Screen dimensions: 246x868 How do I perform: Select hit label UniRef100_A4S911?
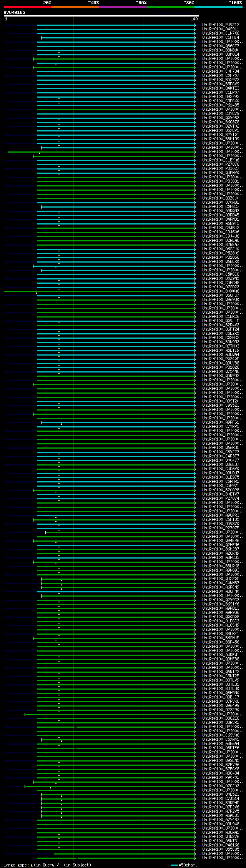click(221, 29)
